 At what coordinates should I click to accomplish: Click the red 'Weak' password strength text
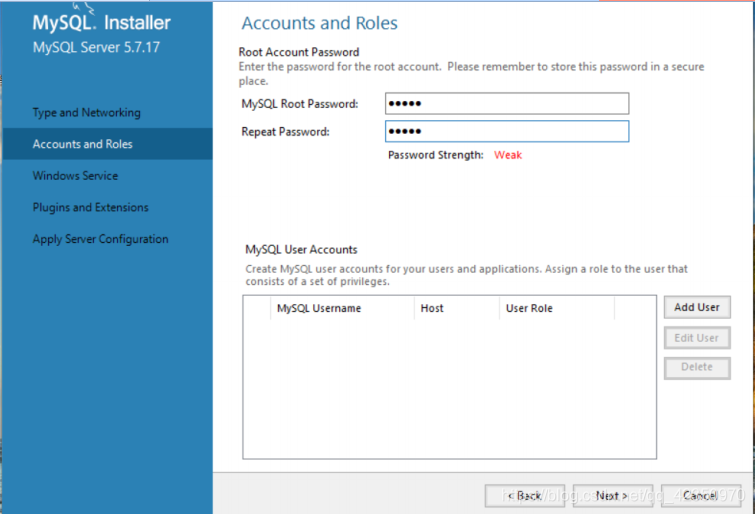pos(508,155)
